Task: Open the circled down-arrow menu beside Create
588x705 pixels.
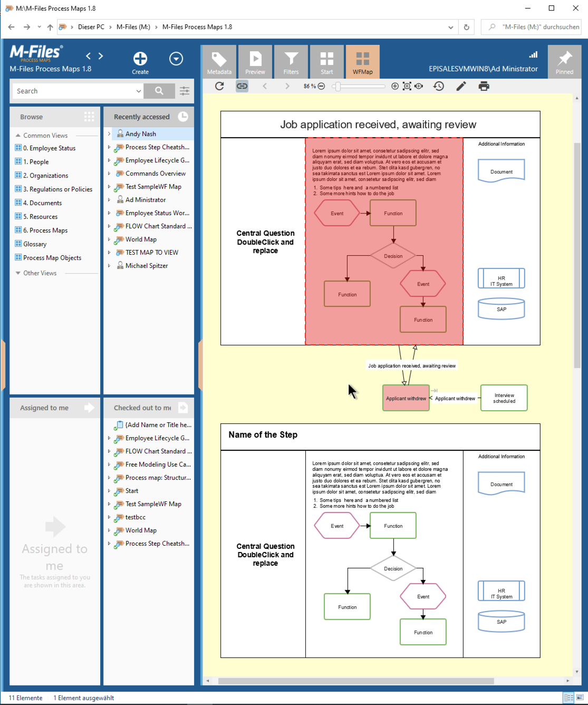Action: [x=176, y=59]
